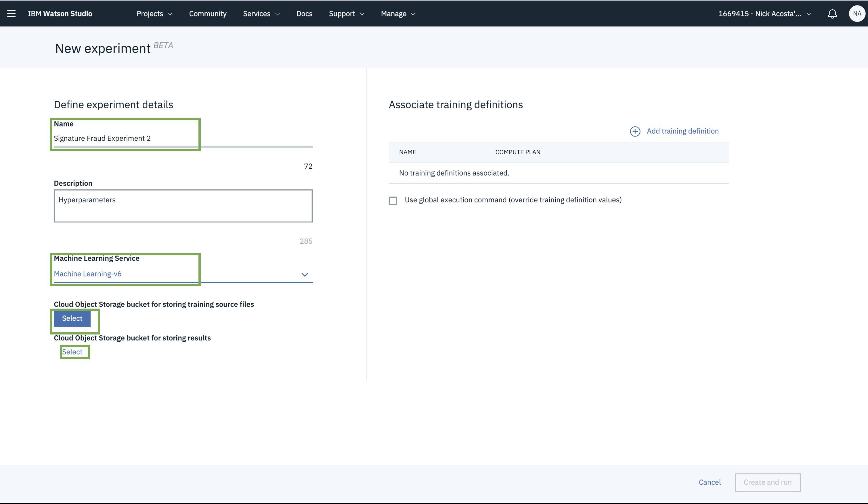Click the IBM Watson Studio logo

point(60,14)
